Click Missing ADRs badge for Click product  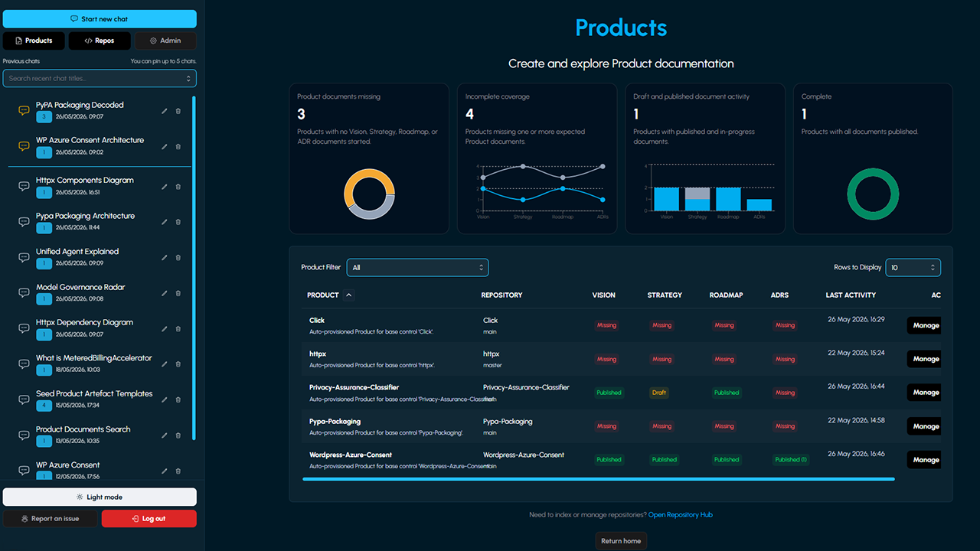click(x=785, y=325)
